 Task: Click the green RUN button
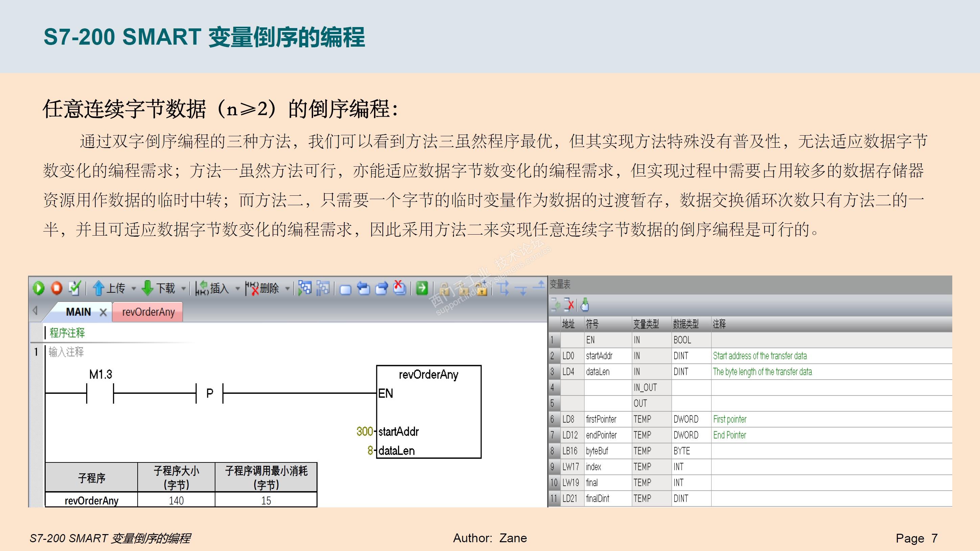(39, 288)
